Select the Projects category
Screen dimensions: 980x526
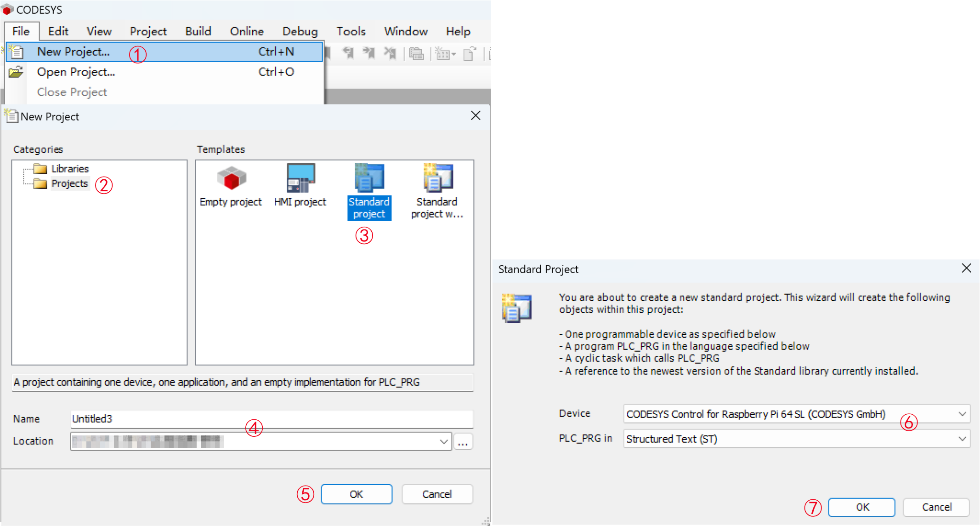click(x=69, y=184)
